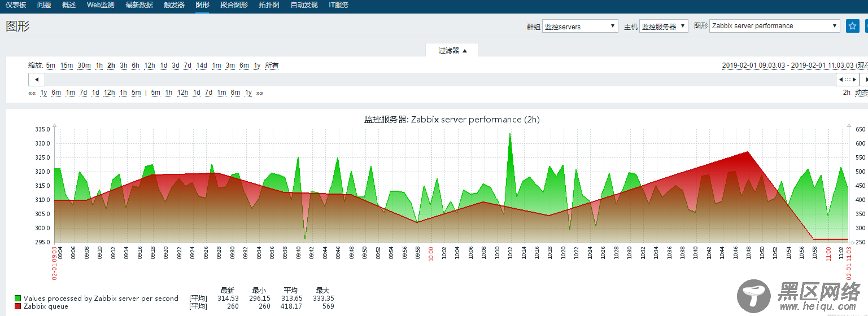Shift time forward by 1y
Image resolution: width=868 pixels, height=316 pixels.
click(248, 93)
